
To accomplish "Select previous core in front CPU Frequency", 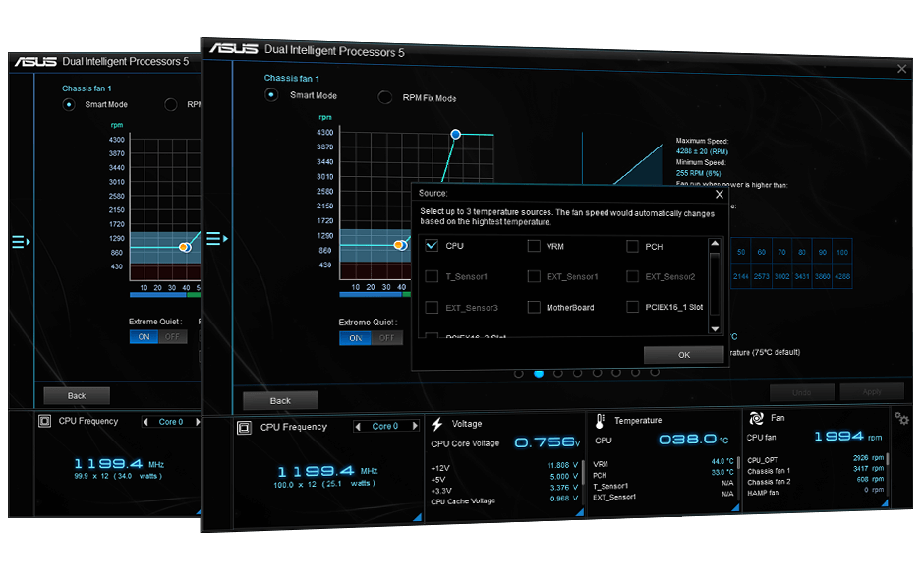I will pos(358,426).
